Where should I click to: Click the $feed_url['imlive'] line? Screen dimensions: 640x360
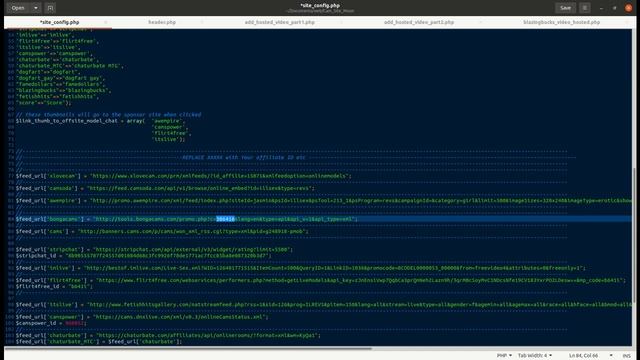tap(301, 268)
